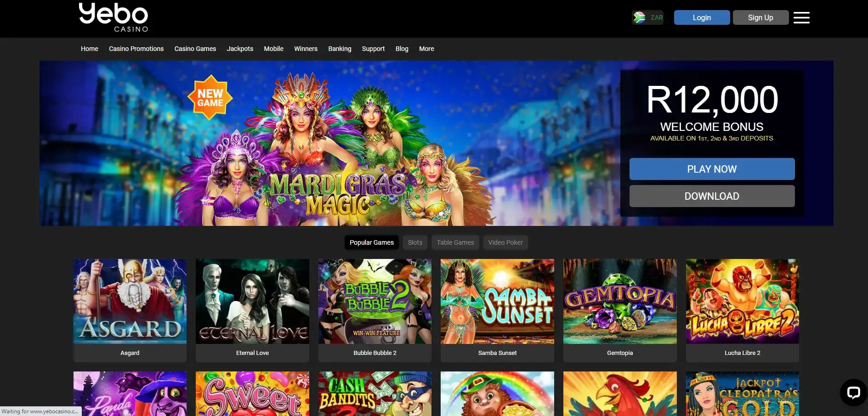Open Winners menu item
868x416 pixels.
pyautogui.click(x=306, y=49)
